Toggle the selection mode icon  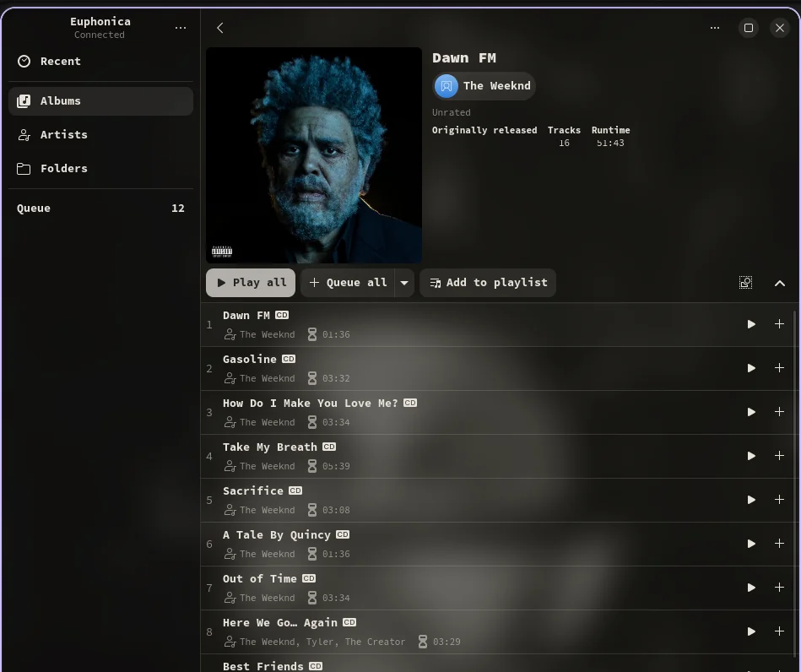click(x=745, y=283)
